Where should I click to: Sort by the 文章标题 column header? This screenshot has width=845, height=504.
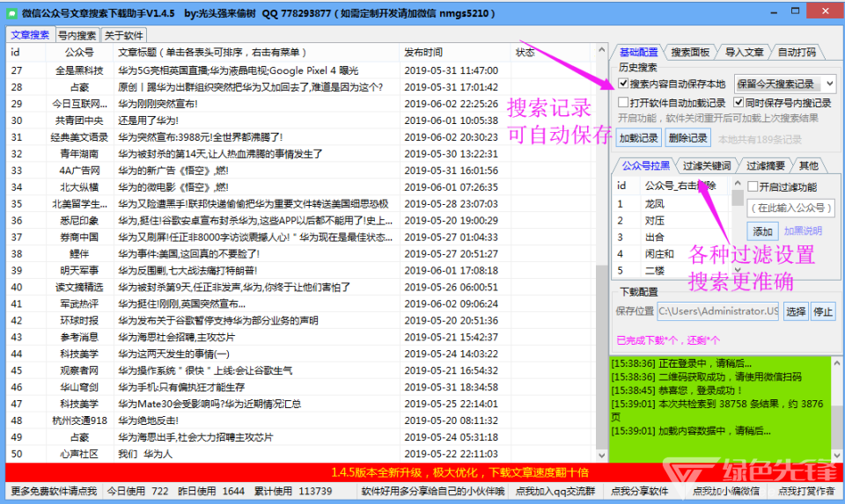pyautogui.click(x=256, y=52)
